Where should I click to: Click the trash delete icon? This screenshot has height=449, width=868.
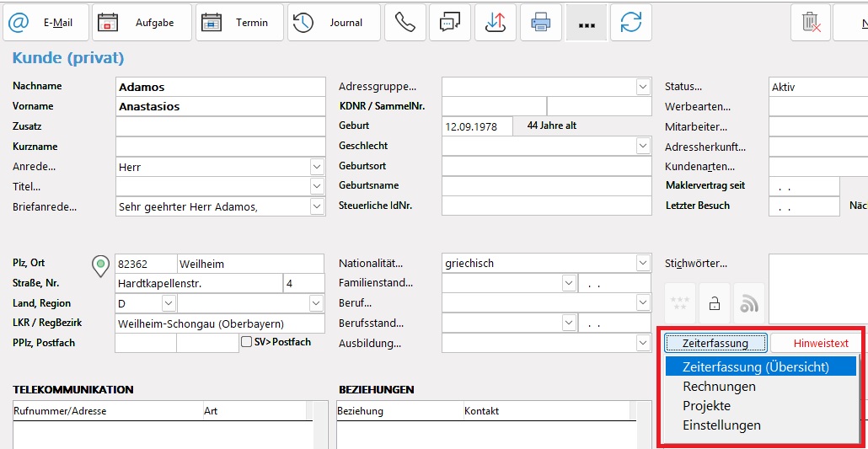811,23
